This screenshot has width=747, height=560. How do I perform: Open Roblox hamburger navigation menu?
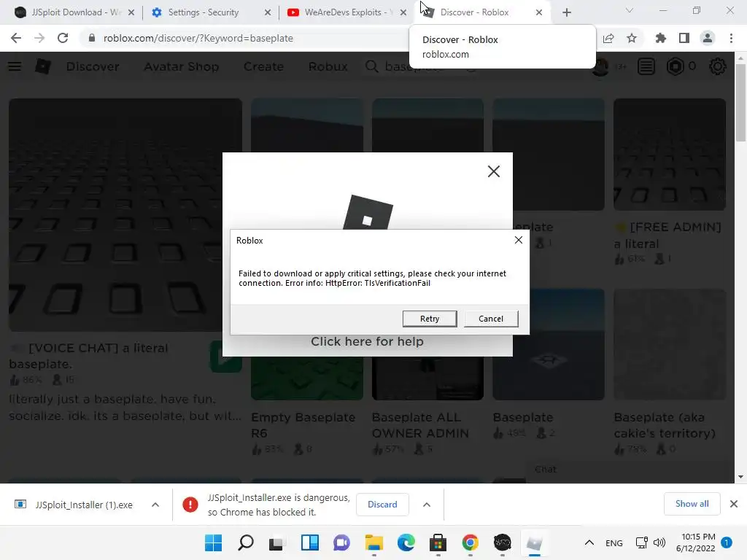15,66
